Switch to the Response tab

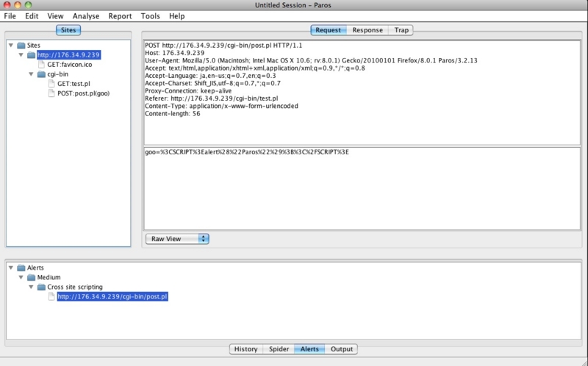pos(367,30)
